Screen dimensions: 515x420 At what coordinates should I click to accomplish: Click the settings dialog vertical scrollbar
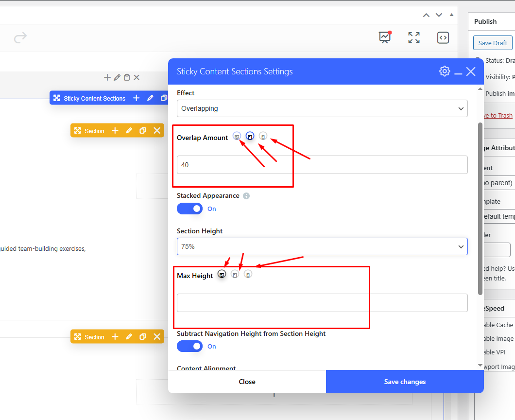coord(481,209)
